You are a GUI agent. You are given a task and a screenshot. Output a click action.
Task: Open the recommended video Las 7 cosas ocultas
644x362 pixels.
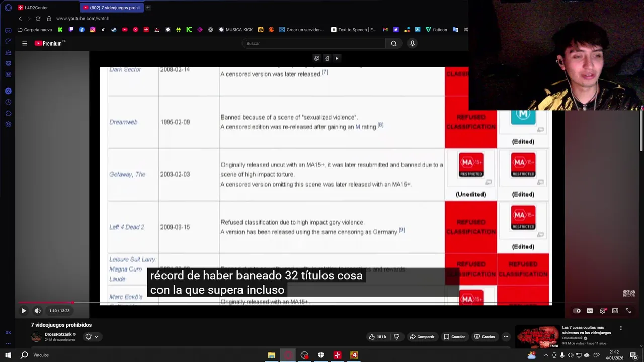pyautogui.click(x=587, y=330)
